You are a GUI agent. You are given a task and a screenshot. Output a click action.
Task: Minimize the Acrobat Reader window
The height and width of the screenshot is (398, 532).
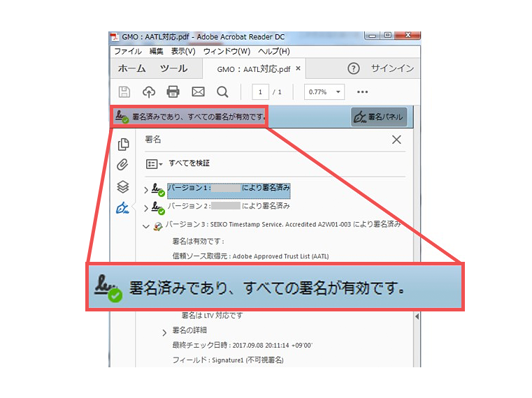tap(373, 35)
